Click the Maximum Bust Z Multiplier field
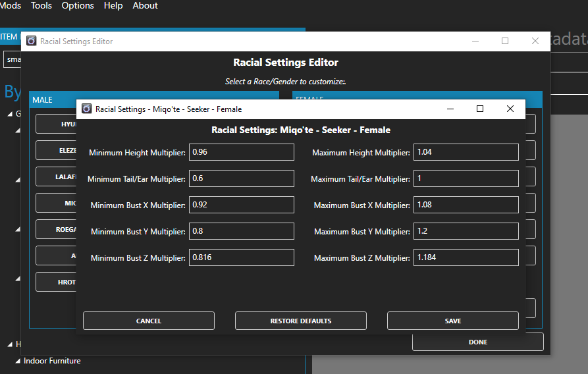The width and height of the screenshot is (588, 374). pyautogui.click(x=466, y=257)
